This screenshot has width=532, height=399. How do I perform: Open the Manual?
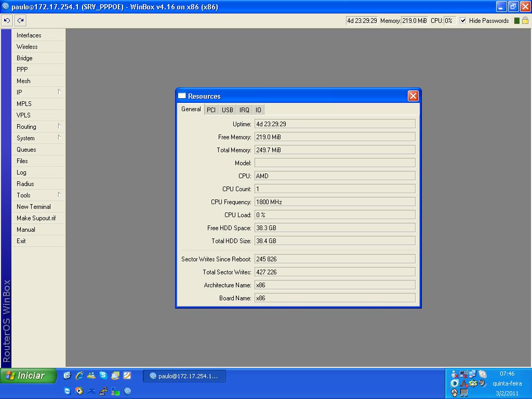coord(38,230)
